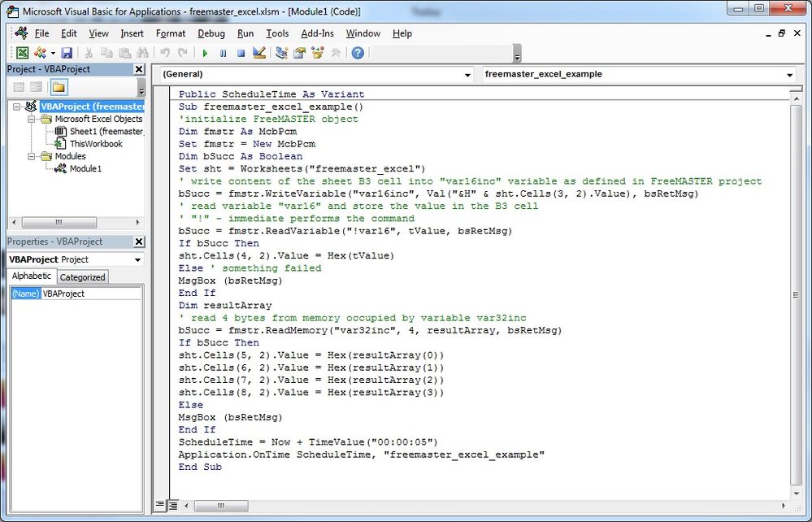The height and width of the screenshot is (522, 812).
Task: Select VBAProject (freemaster root node
Action: (92, 107)
